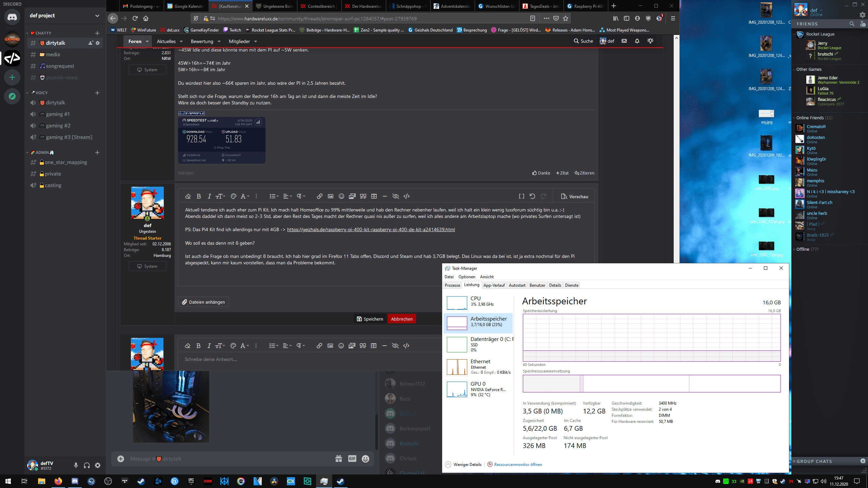Expand Foren navigation dropdown arrow
Viewport: 868px width, 488px height.
[147, 41]
